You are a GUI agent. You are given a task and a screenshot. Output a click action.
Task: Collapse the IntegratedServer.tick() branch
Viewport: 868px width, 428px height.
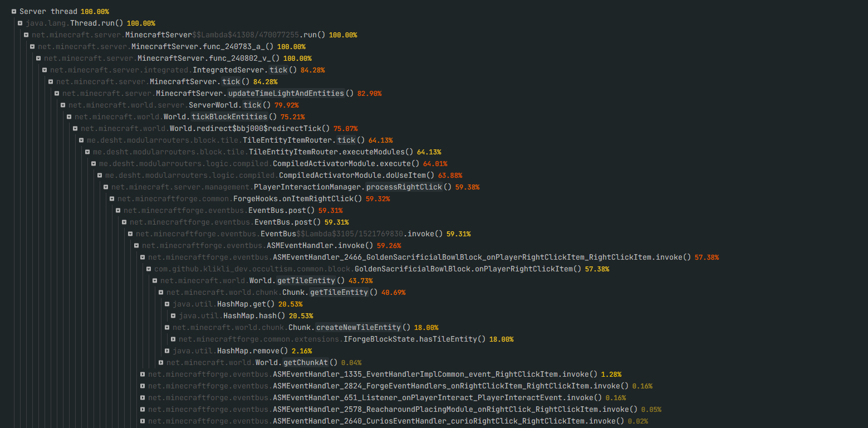point(44,69)
